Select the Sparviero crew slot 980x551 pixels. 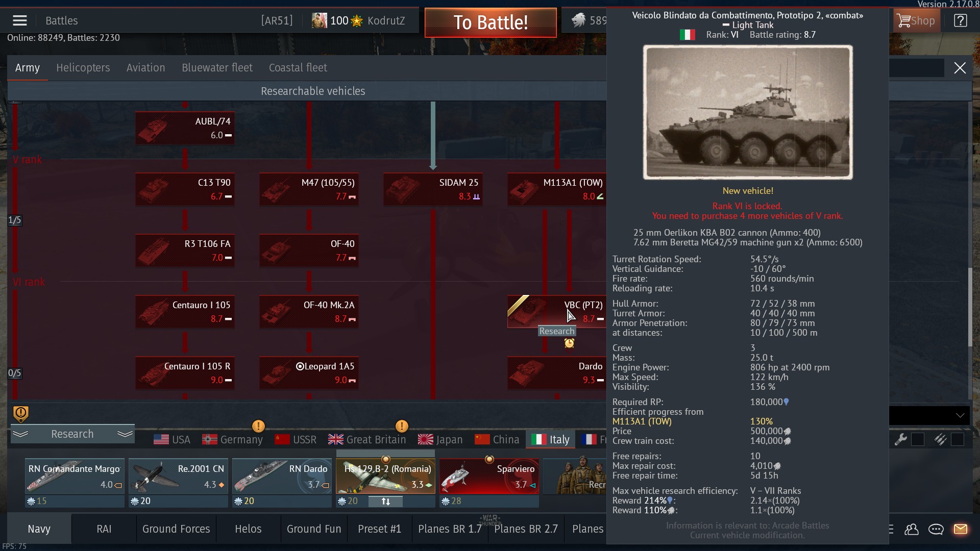pyautogui.click(x=489, y=477)
